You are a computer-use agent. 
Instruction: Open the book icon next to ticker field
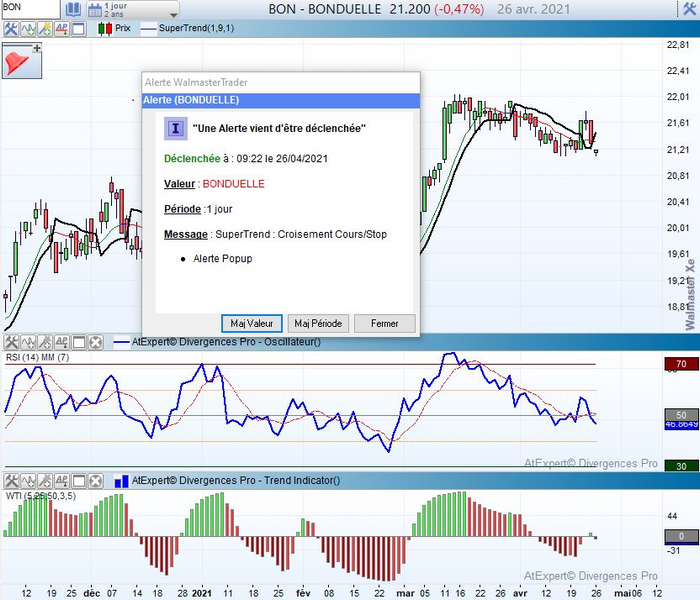(73, 9)
